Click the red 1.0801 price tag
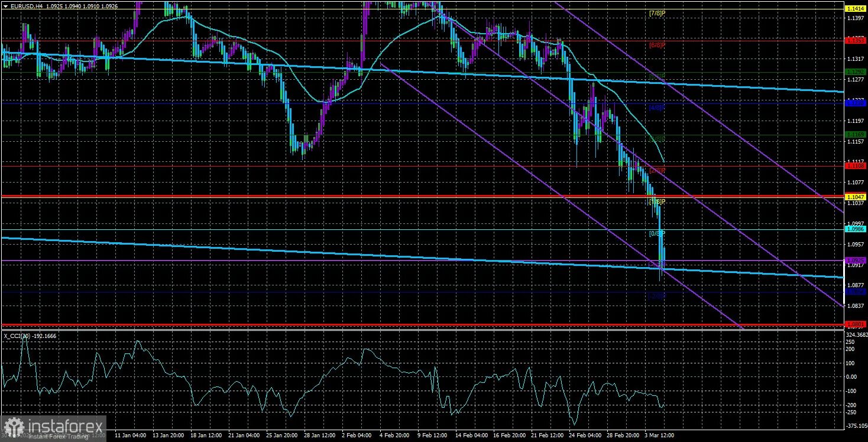Image resolution: width=868 pixels, height=442 pixels. (x=856, y=324)
